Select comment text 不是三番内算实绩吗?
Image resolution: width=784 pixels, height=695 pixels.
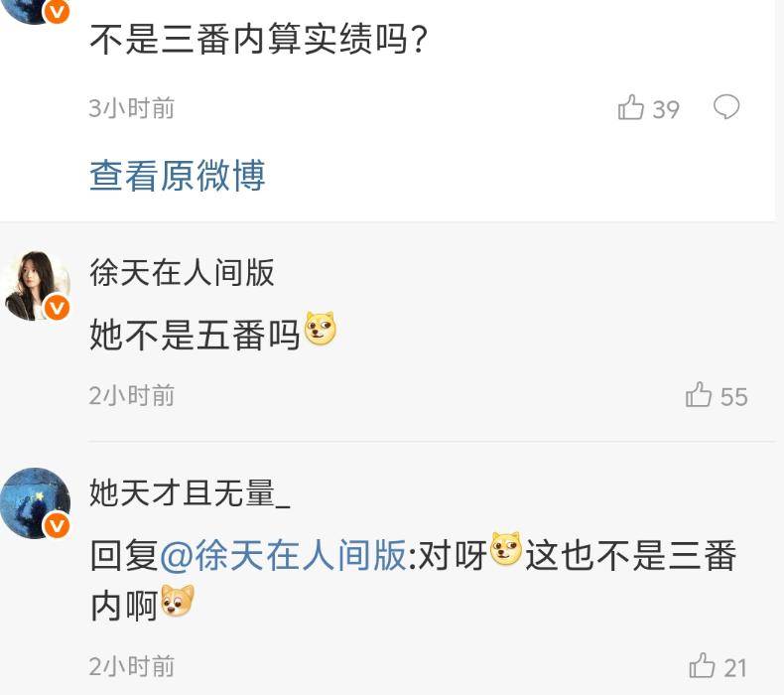258,40
